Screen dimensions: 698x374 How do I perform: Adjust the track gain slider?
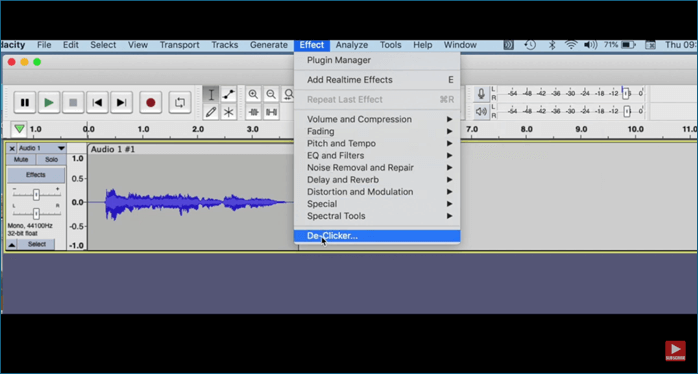pos(37,195)
